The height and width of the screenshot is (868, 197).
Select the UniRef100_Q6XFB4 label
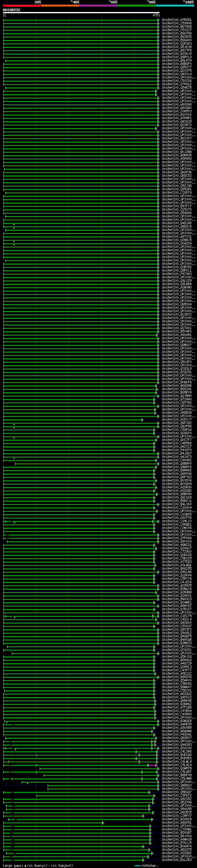176,426
